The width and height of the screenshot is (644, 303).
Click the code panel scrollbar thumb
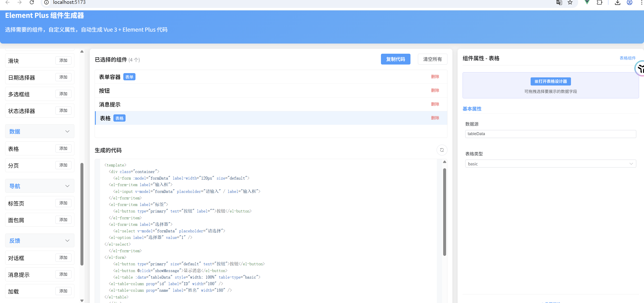pos(444,212)
